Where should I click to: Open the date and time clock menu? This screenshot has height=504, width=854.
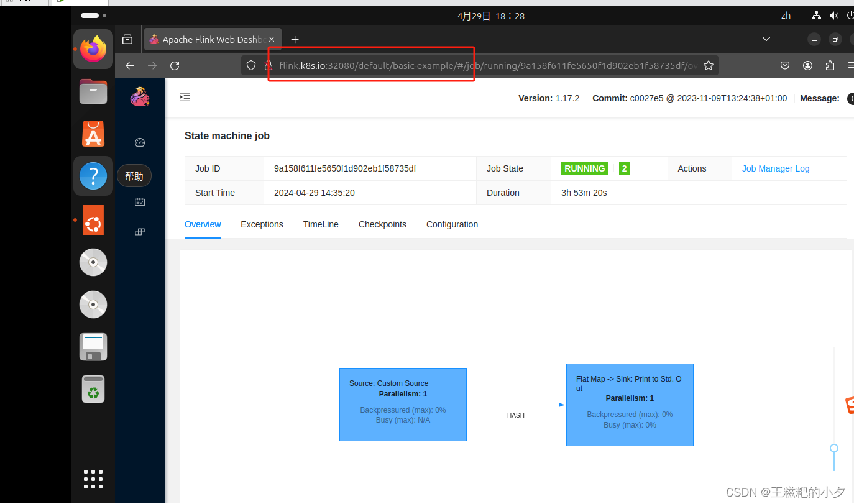tap(491, 16)
